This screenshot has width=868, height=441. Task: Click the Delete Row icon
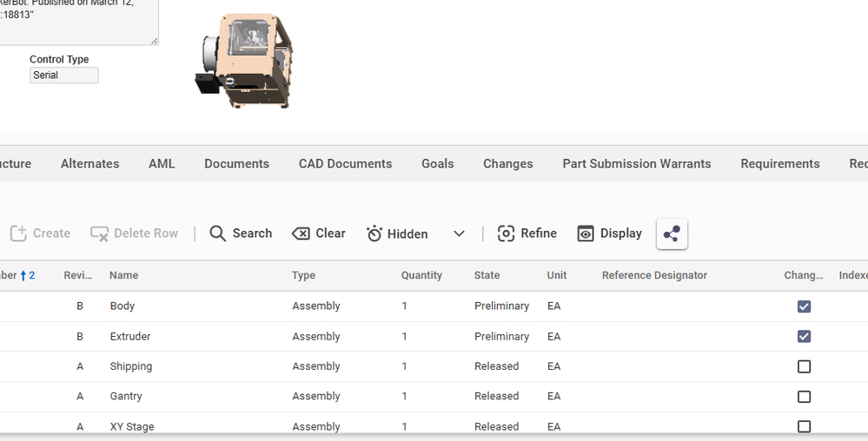(100, 234)
